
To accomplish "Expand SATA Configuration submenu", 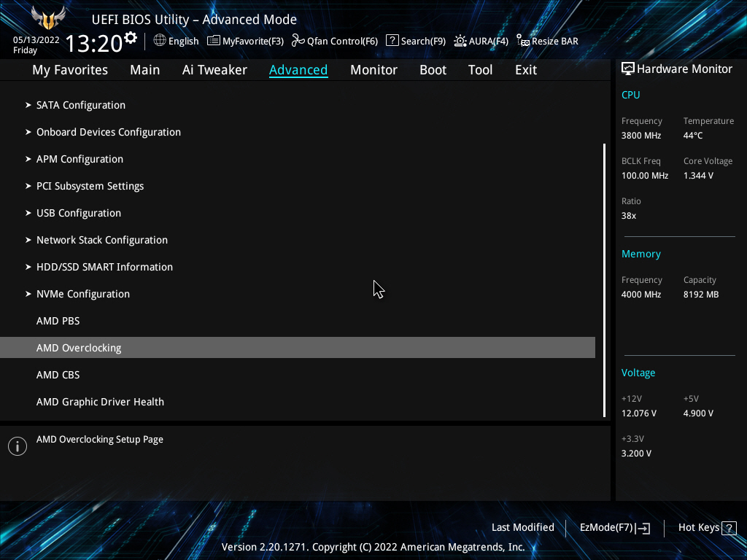I will [x=80, y=105].
